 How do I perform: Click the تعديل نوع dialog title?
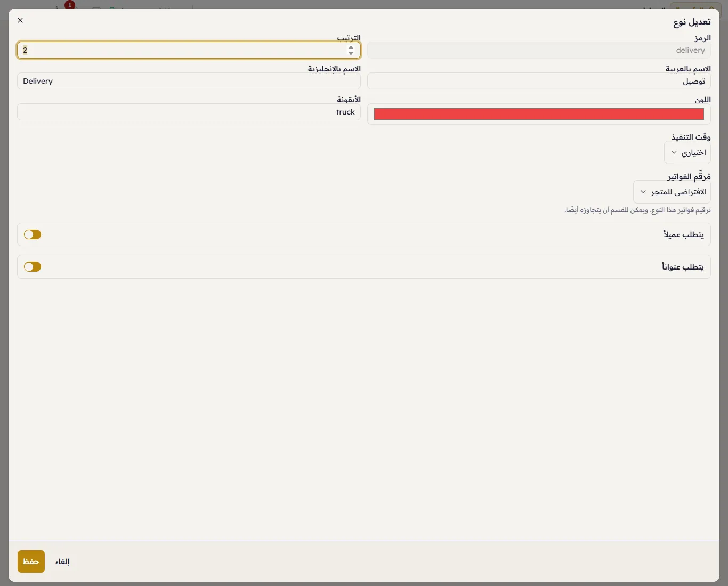692,22
